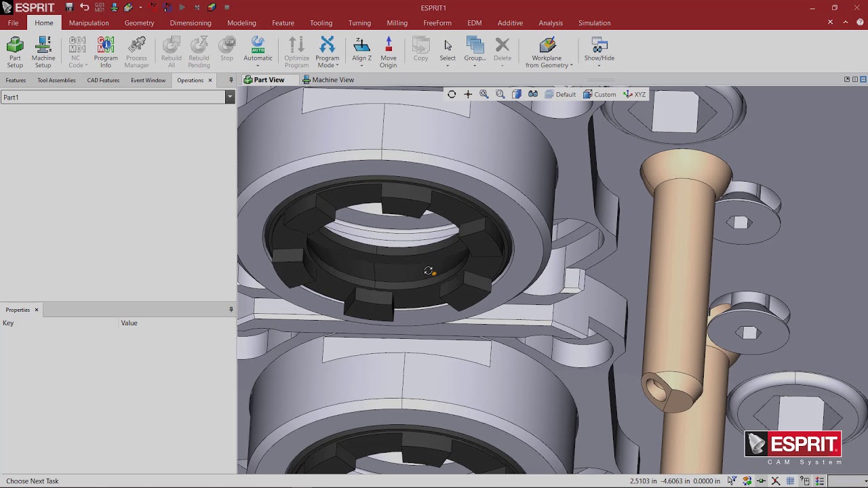Open the Tool Assemblies tab
The height and width of the screenshot is (488, 868).
[x=56, y=80]
